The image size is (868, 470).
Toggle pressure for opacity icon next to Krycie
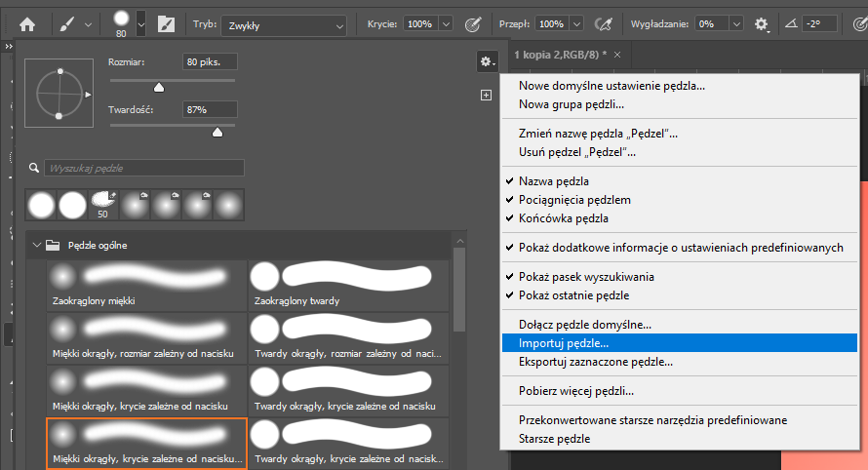point(474,22)
